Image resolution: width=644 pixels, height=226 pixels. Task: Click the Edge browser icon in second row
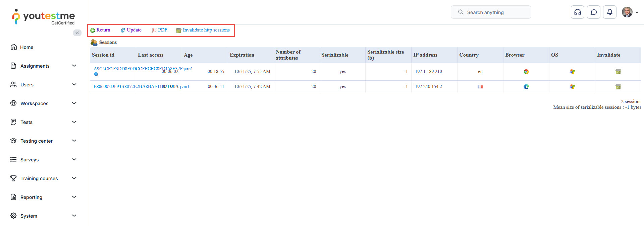(526, 87)
